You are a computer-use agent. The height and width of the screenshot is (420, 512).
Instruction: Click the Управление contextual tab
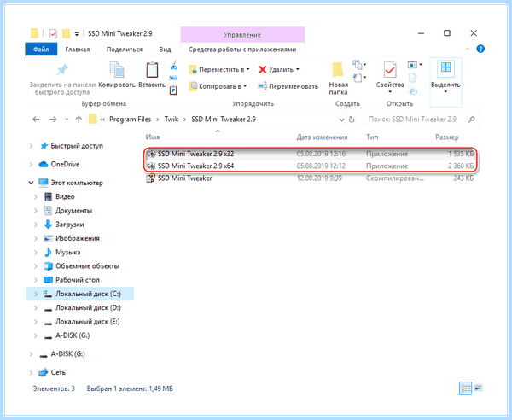coord(242,35)
